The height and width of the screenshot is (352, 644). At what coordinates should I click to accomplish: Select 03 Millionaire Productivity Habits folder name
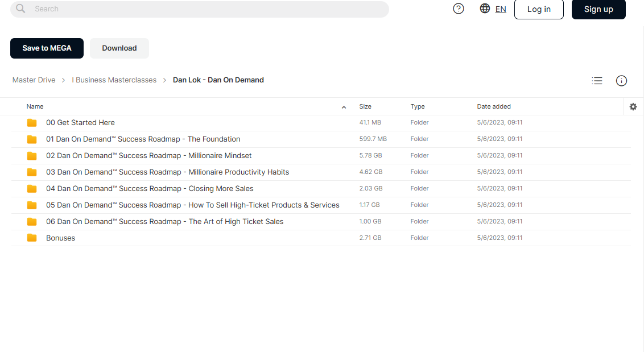[x=168, y=172]
